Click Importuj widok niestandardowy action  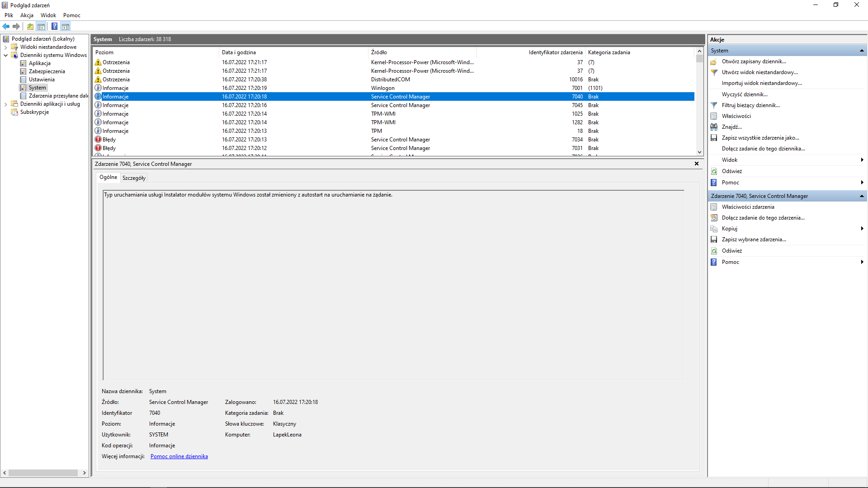pyautogui.click(x=762, y=83)
